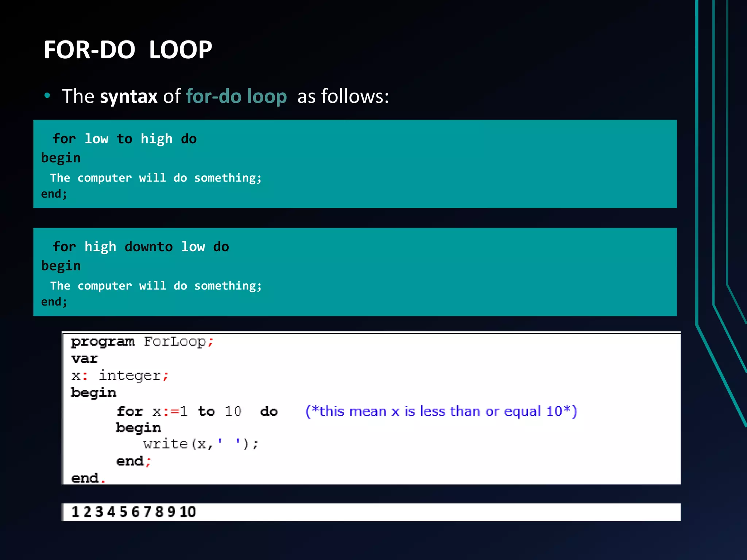Click first 'The computer will do something;' line
The height and width of the screenshot is (560, 747).
click(156, 178)
